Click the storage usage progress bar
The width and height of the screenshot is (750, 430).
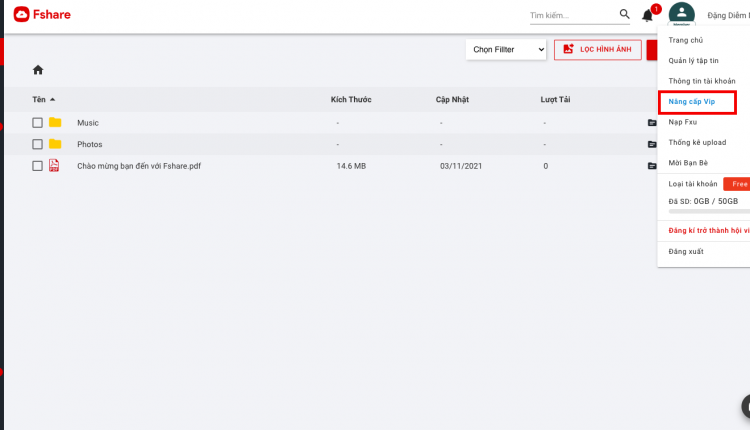point(709,211)
